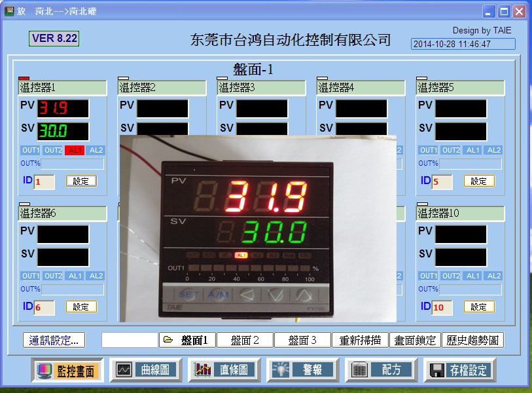
Task: Click the 溫控器1 header label
Action: 62,88
